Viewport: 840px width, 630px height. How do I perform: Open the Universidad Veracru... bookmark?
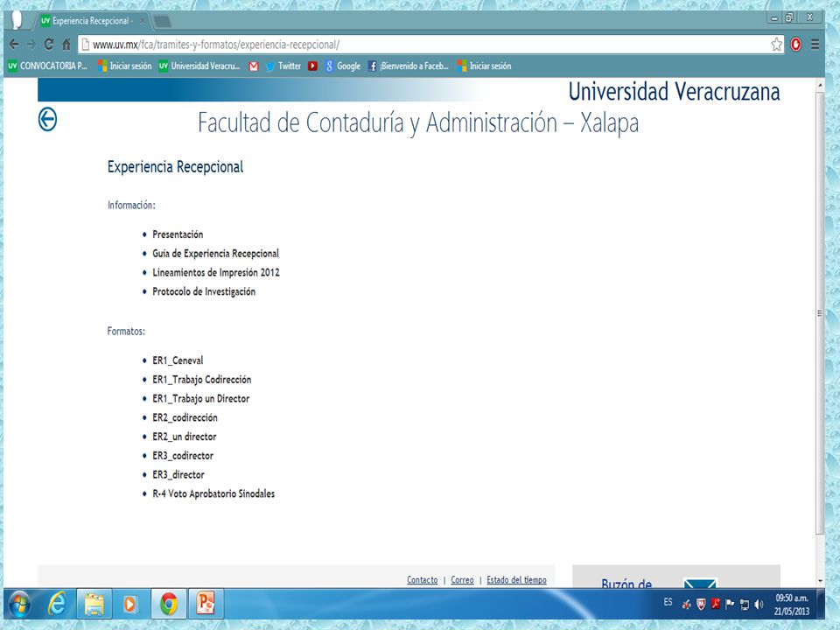pos(199,66)
